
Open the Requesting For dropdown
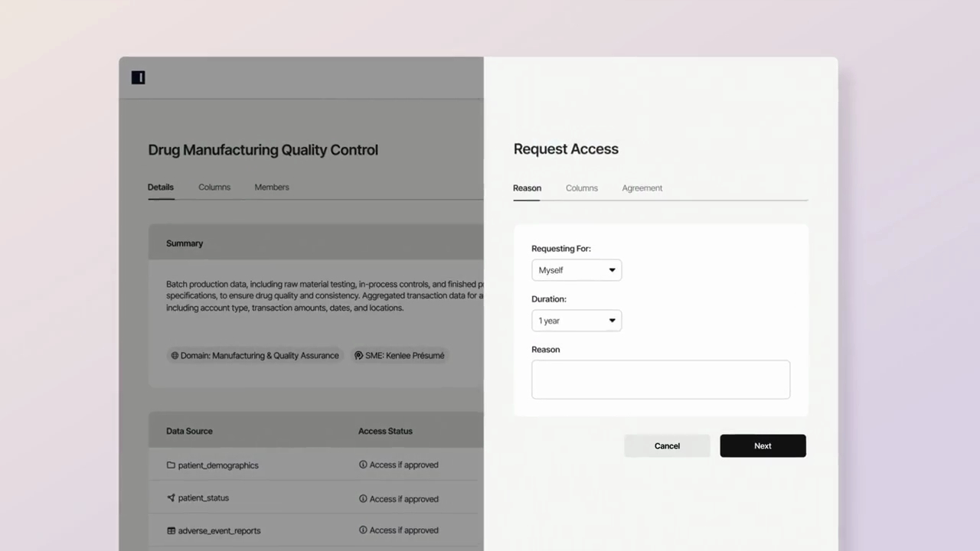point(577,270)
